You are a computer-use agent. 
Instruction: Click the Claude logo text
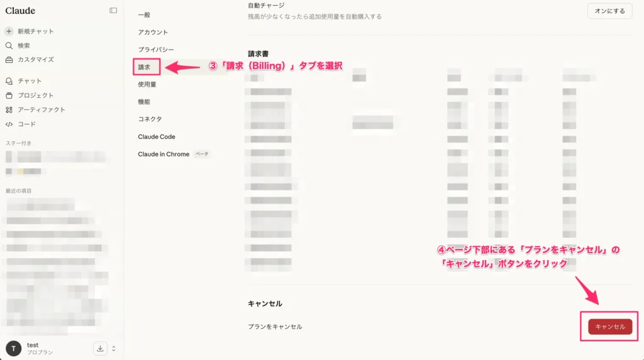20,11
